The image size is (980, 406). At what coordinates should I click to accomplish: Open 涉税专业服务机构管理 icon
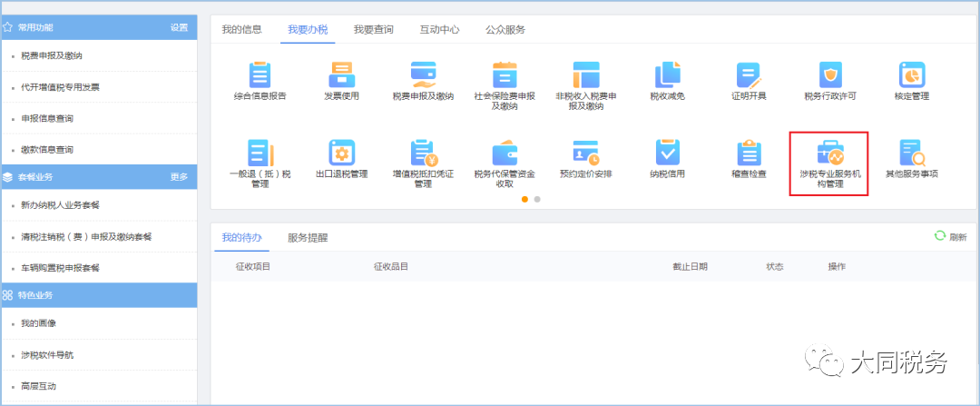830,153
